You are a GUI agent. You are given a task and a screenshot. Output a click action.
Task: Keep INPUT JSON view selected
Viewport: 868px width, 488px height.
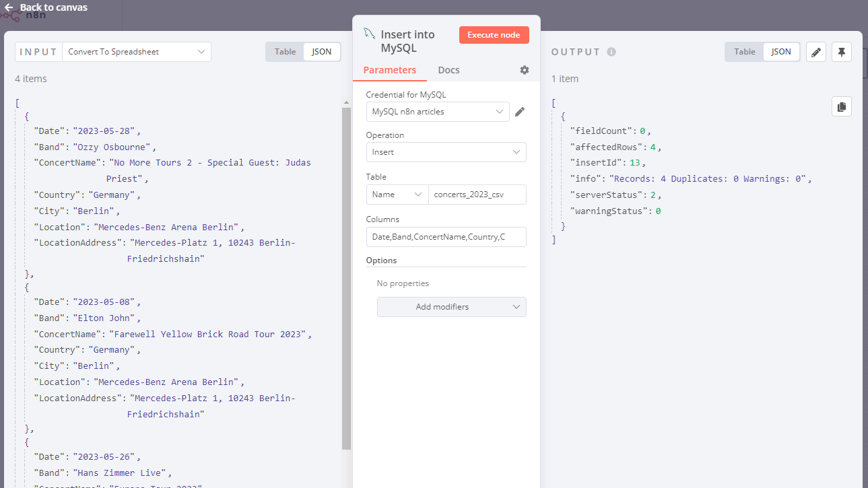pyautogui.click(x=321, y=51)
